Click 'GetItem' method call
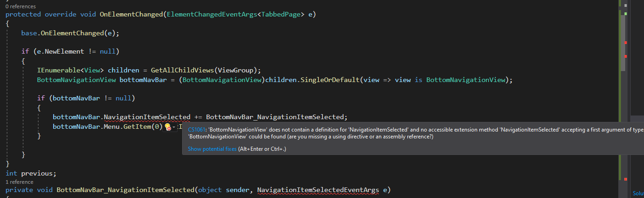This screenshot has height=198, width=644. 137,126
